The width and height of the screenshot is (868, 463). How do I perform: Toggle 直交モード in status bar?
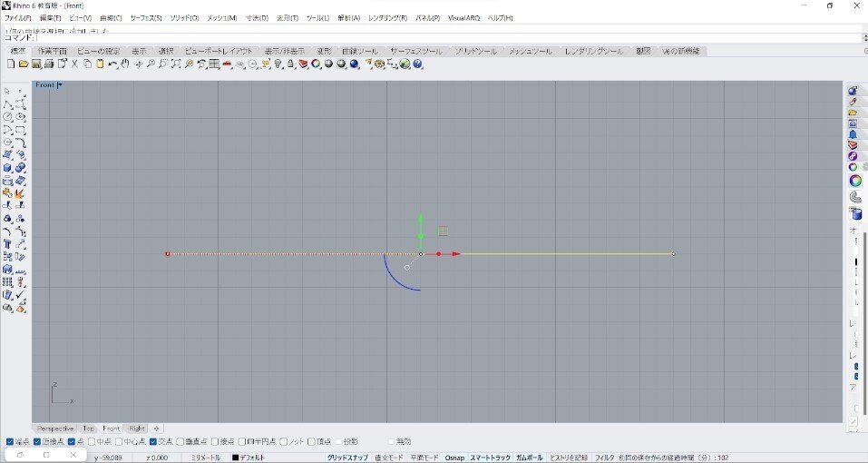point(389,458)
